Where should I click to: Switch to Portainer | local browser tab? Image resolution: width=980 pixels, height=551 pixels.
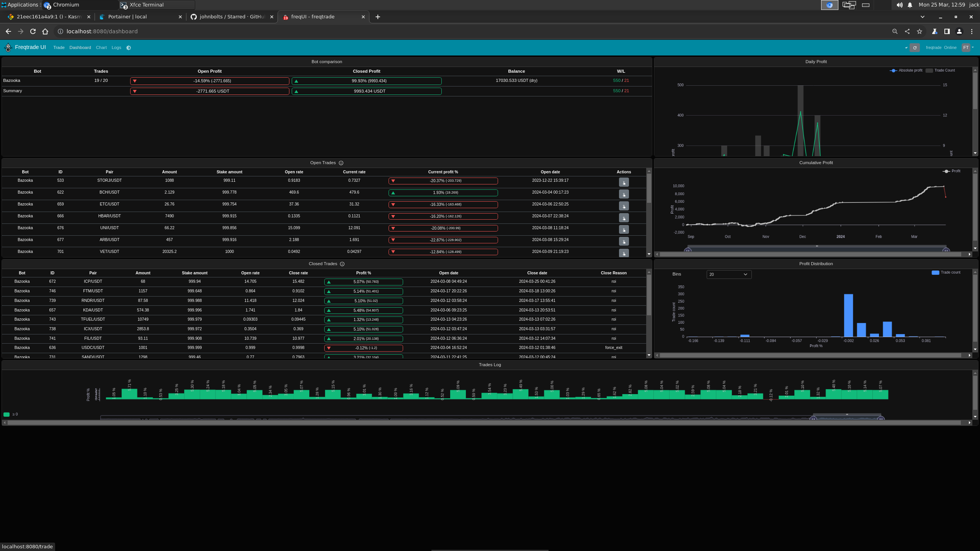click(x=127, y=17)
